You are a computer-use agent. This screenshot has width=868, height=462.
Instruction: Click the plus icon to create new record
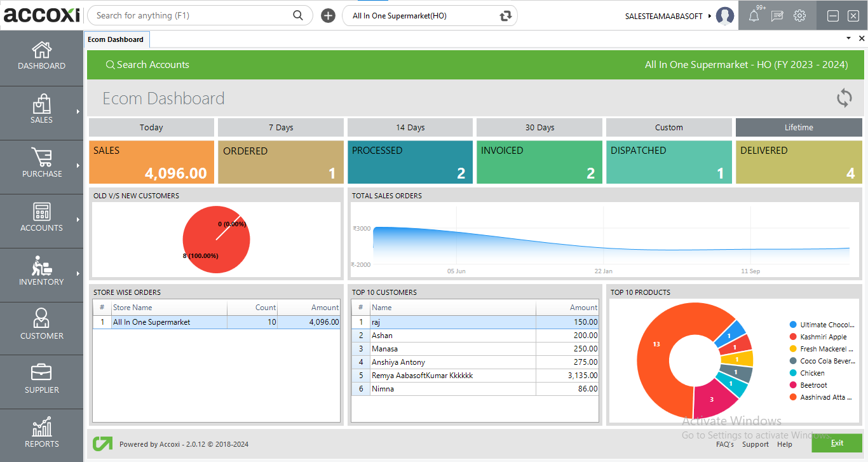(x=327, y=15)
